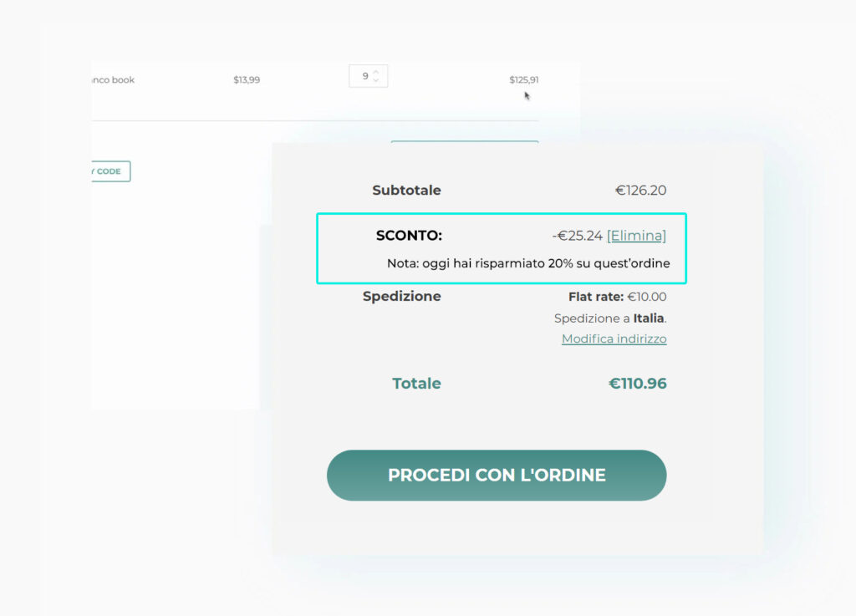Click the quantity field showing 9

(364, 76)
